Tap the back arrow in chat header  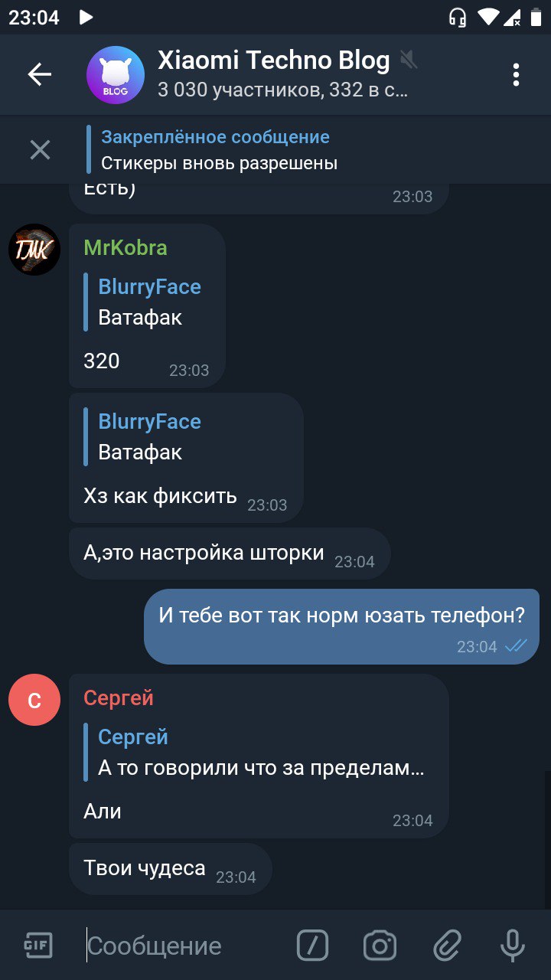click(39, 74)
